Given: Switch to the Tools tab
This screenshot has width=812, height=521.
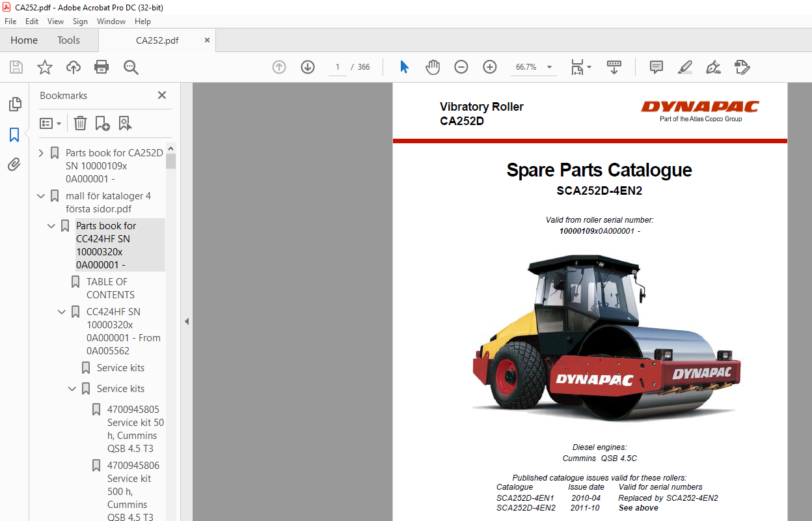Looking at the screenshot, I should (68, 40).
